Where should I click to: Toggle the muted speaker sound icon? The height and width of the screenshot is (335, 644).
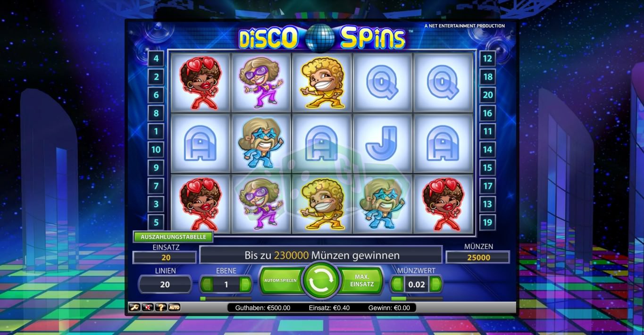[x=148, y=308]
